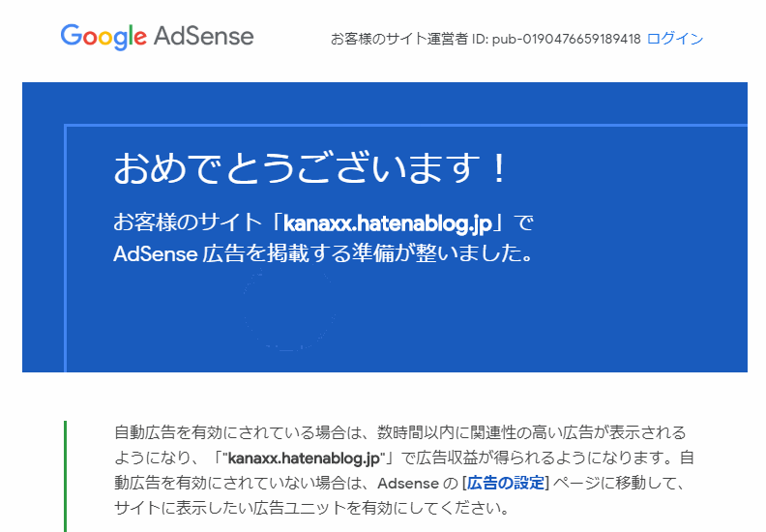Click ページに移動して text after the link
The width and height of the screenshot is (766, 532).
[x=618, y=483]
